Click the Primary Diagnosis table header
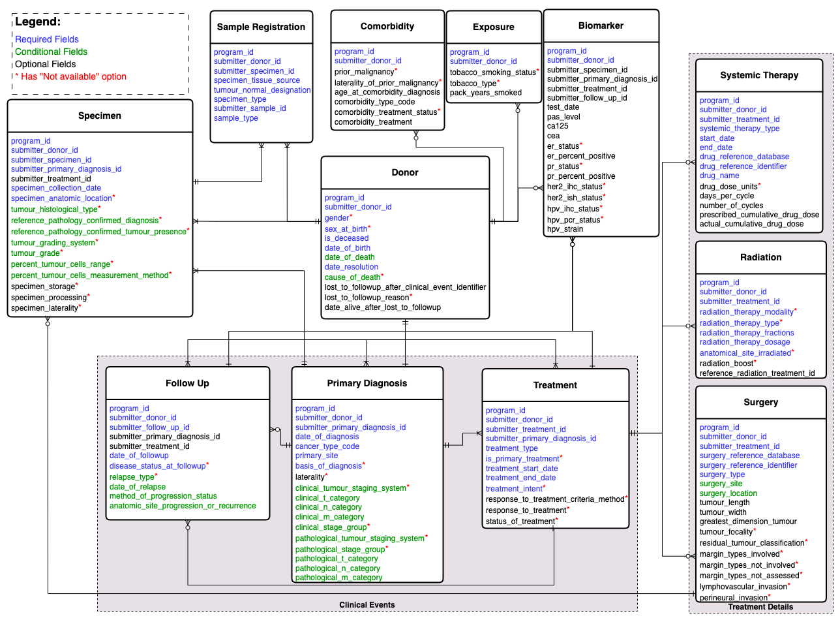 [x=367, y=384]
